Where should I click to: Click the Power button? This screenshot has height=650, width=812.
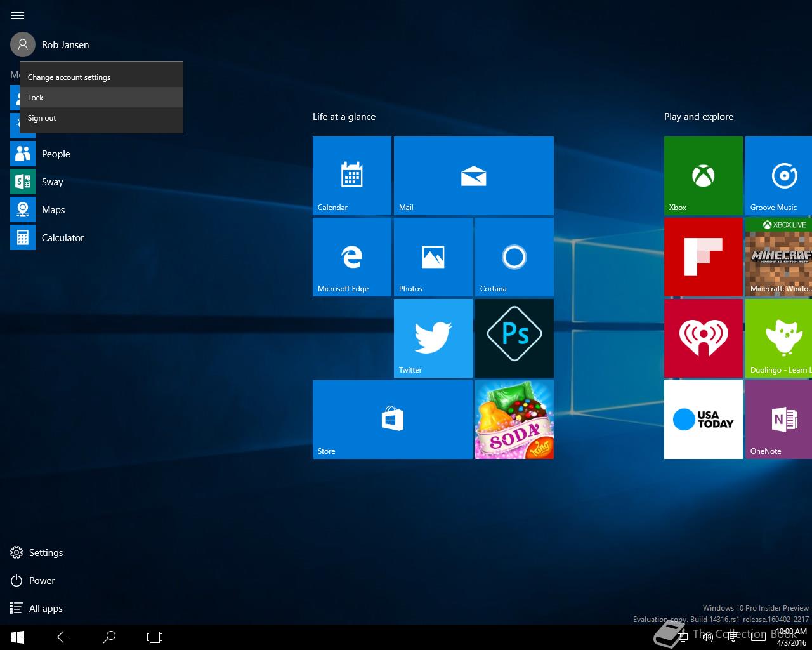point(33,580)
